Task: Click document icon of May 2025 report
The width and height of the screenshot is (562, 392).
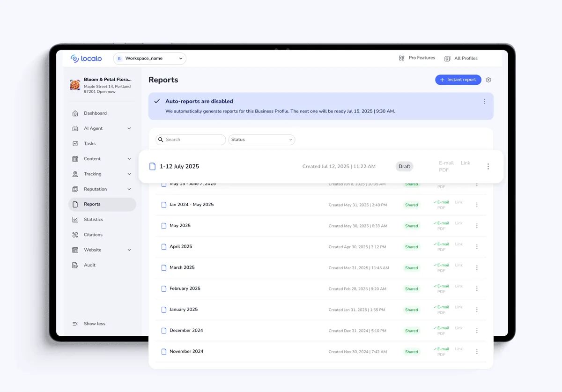Action: (164, 226)
